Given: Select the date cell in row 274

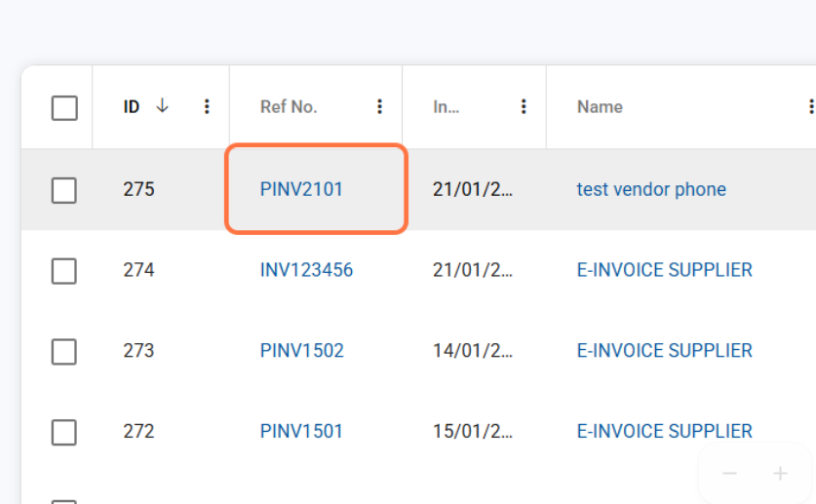Looking at the screenshot, I should coord(473,270).
